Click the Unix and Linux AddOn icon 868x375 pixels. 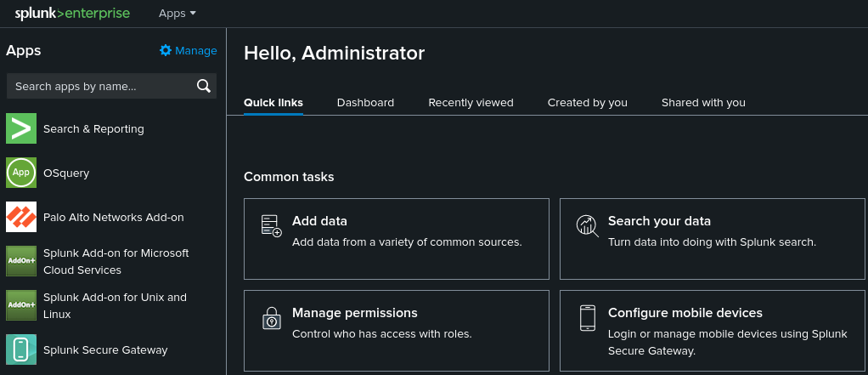21,305
